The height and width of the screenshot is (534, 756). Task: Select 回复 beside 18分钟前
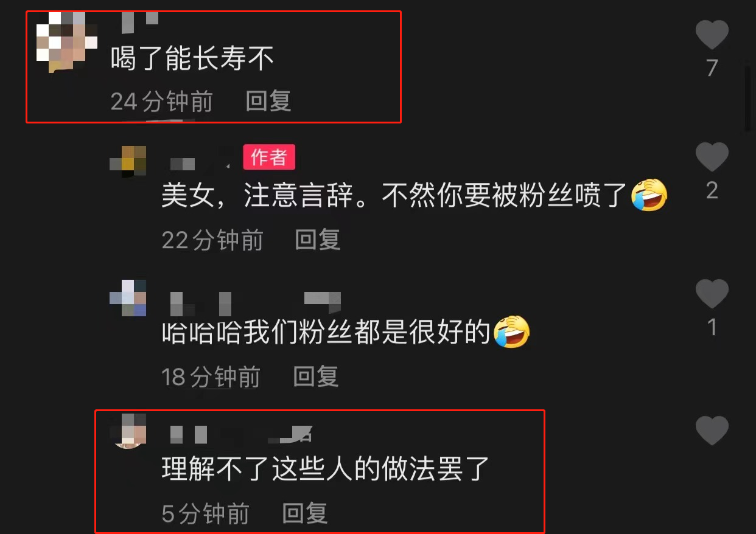(316, 377)
